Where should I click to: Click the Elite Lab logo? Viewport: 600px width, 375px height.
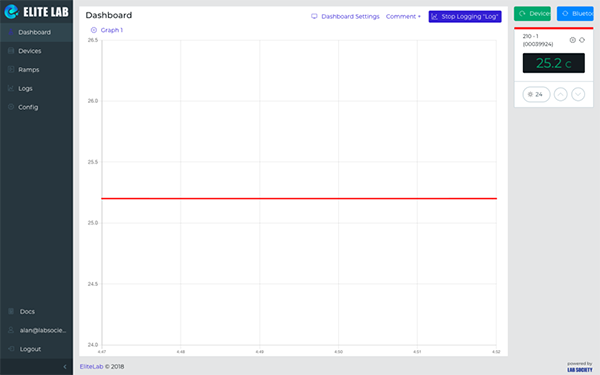[36, 12]
